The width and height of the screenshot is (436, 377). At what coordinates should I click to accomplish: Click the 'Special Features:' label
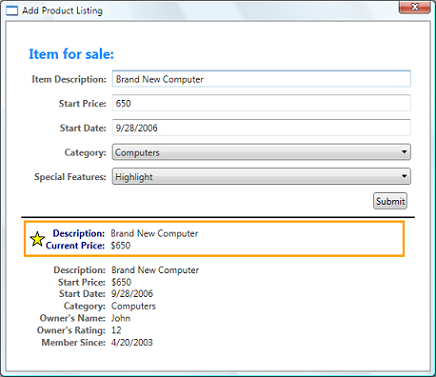[70, 177]
